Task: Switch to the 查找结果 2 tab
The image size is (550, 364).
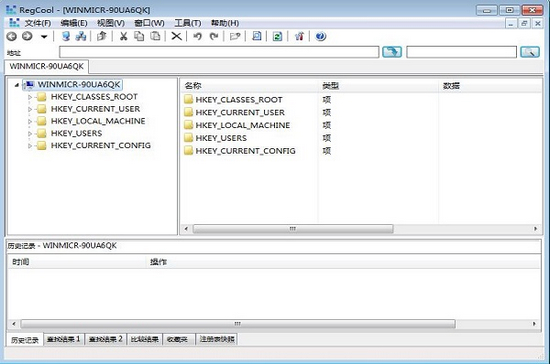Action: coord(105,339)
